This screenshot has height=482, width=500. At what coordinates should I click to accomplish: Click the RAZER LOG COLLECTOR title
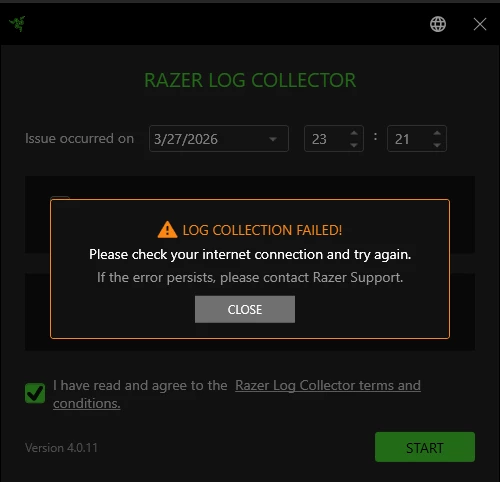250,80
